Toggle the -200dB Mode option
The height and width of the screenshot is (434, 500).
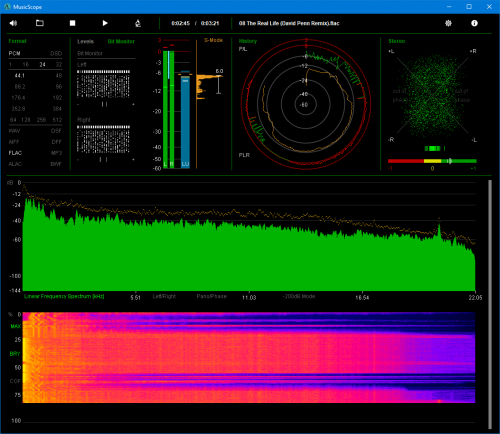299,296
